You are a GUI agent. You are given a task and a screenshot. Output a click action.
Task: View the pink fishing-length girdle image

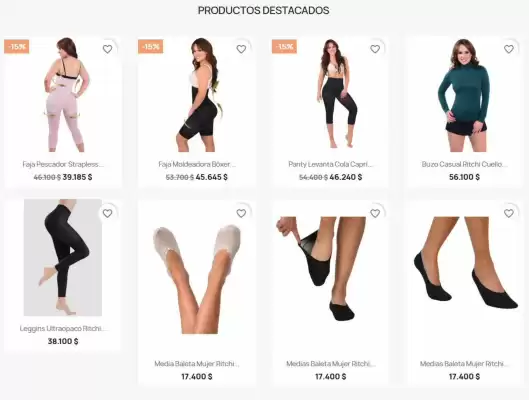coord(64,95)
